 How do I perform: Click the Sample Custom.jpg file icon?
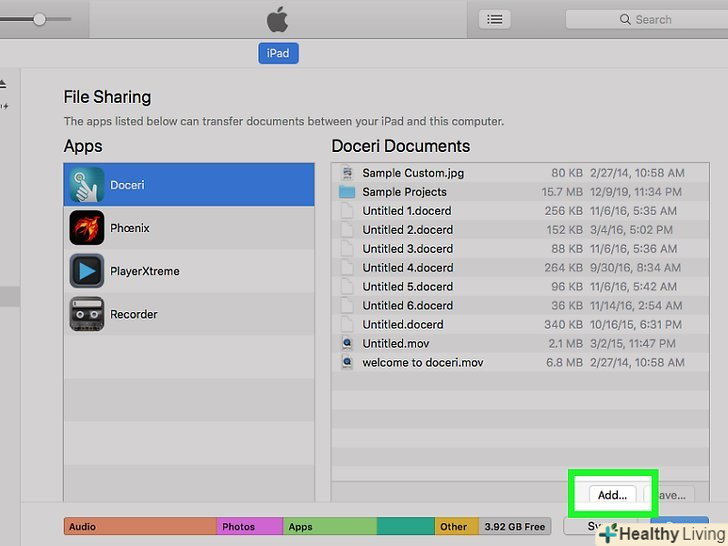coord(347,173)
